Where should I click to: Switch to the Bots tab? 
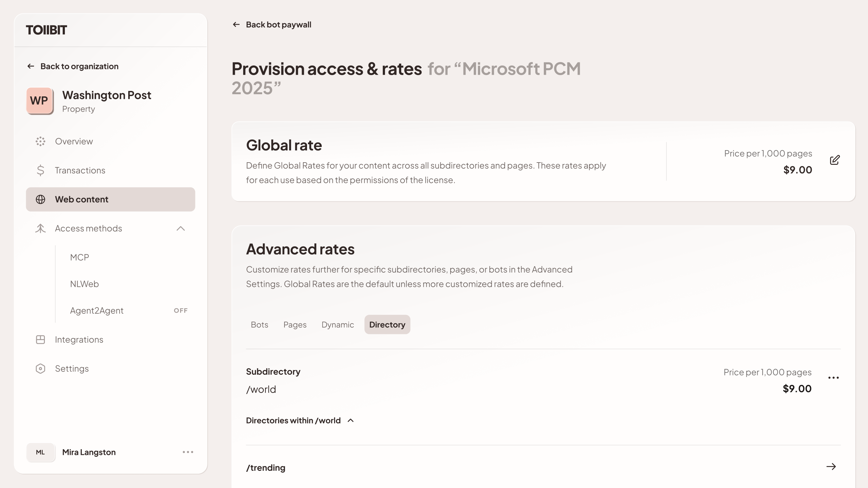point(259,325)
